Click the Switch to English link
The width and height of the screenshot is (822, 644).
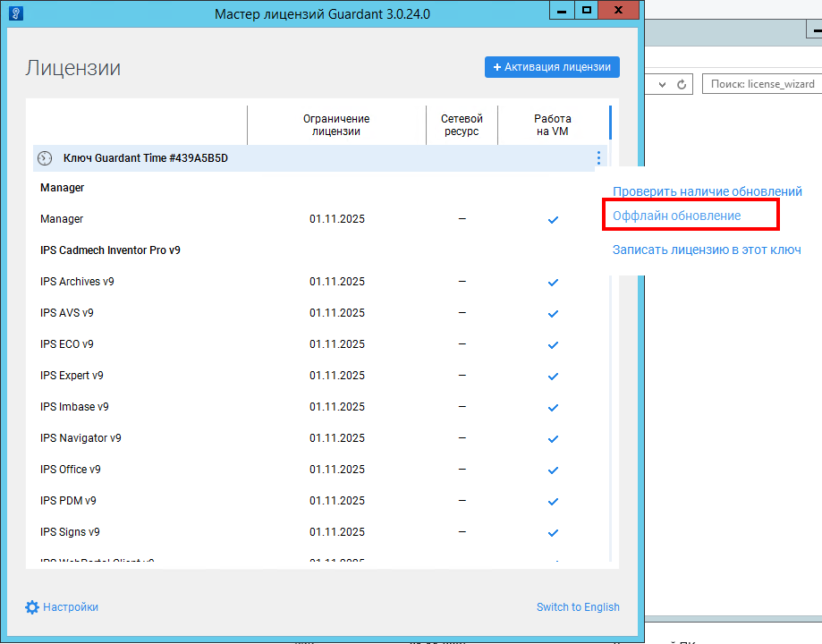point(578,607)
